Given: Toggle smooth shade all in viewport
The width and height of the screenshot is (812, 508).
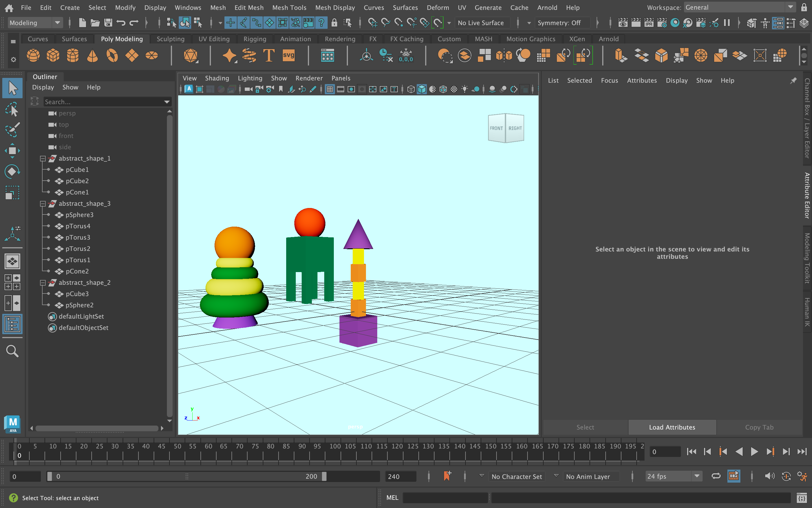Looking at the screenshot, I should click(x=422, y=89).
